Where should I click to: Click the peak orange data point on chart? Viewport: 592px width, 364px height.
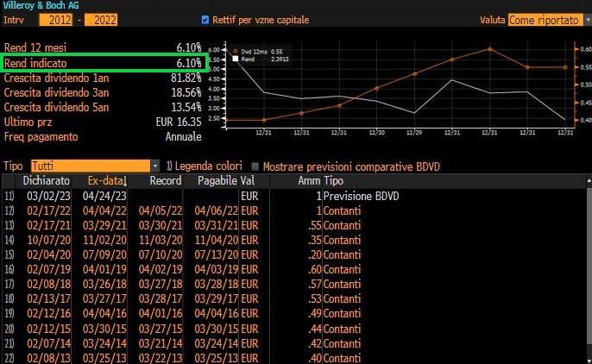tap(490, 49)
